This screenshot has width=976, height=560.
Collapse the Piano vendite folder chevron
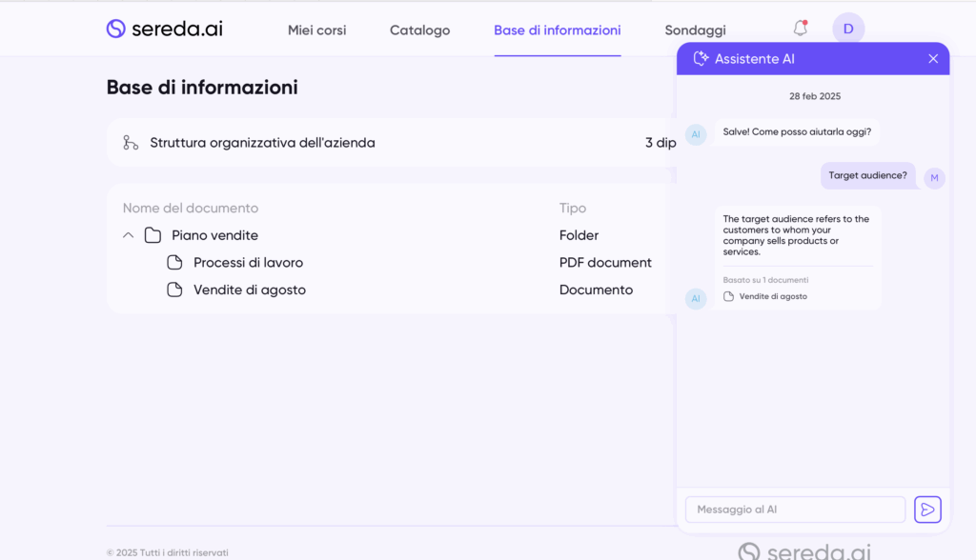tap(129, 235)
